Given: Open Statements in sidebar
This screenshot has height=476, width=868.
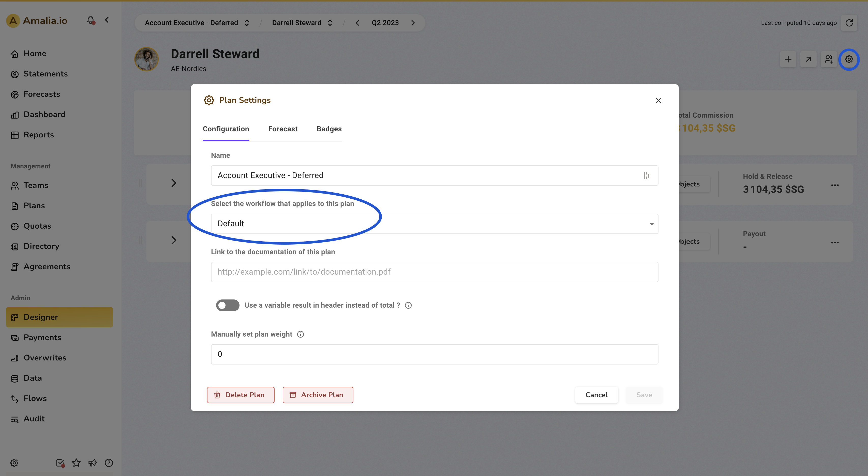Looking at the screenshot, I should point(59,74).
